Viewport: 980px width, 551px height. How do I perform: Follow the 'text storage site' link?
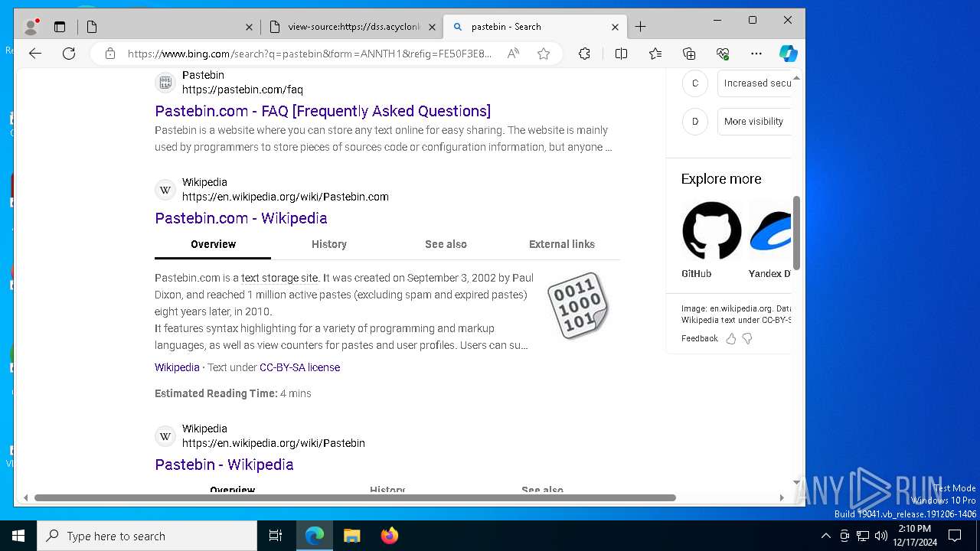279,278
